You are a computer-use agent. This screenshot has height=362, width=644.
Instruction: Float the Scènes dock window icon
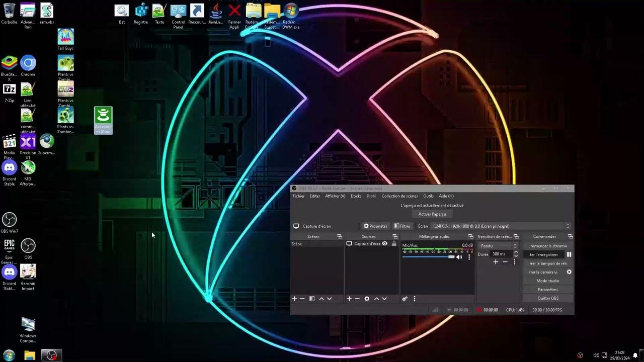coord(340,236)
